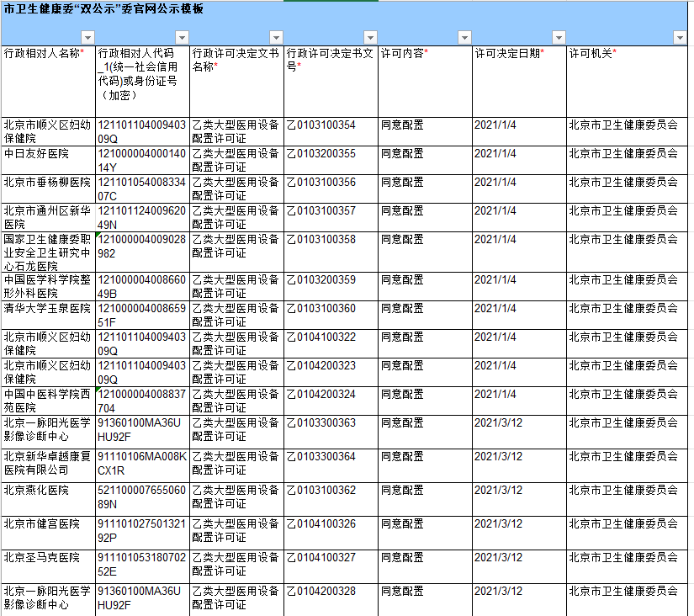Select the 许可决定日期 header cell

(x=520, y=82)
